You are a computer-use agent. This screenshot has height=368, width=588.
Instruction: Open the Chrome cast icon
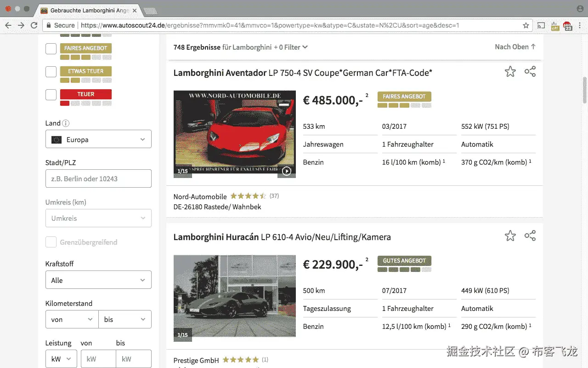(541, 25)
